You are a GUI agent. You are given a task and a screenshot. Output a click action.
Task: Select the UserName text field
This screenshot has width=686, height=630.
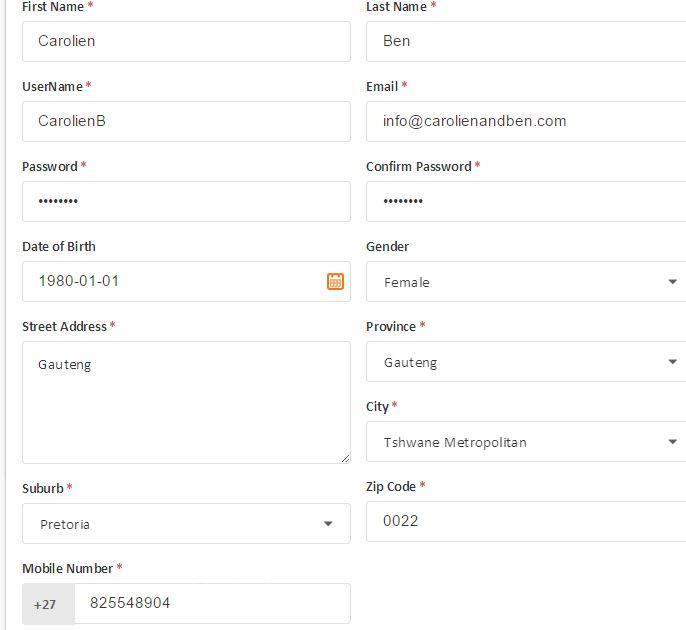pyautogui.click(x=186, y=121)
